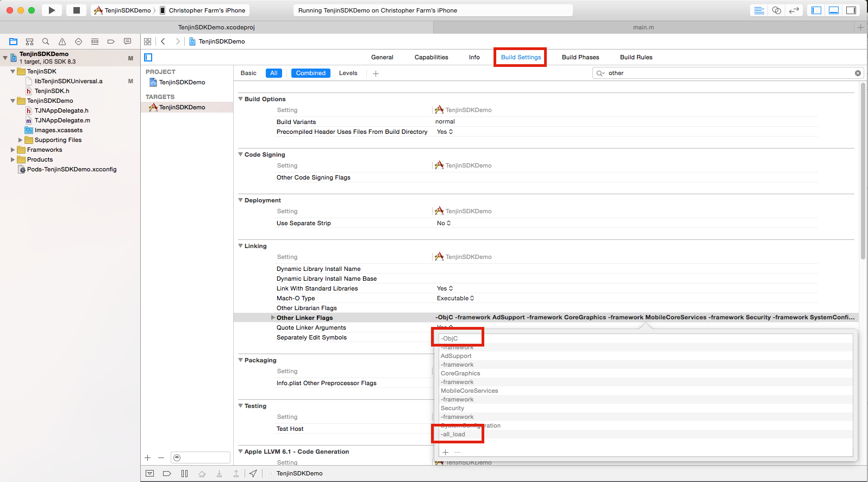The image size is (868, 482).
Task: Toggle the Utilities pane visibility
Action: (851, 10)
